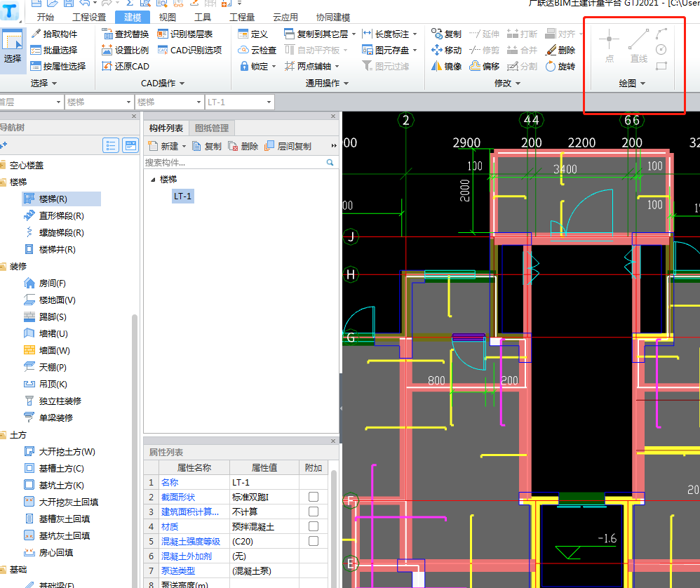Click the 长度标注 dimension tool
The width and height of the screenshot is (700, 588).
(x=389, y=34)
